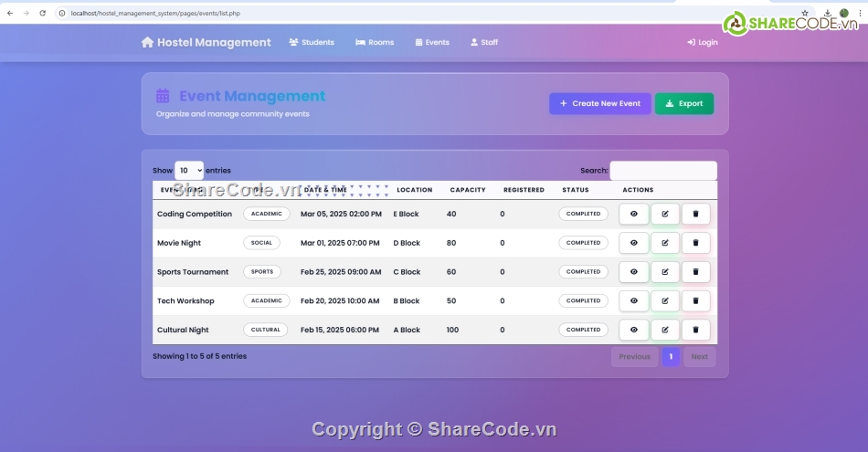Focus the table Search field
Viewport: 868px width, 452px height.
[662, 171]
